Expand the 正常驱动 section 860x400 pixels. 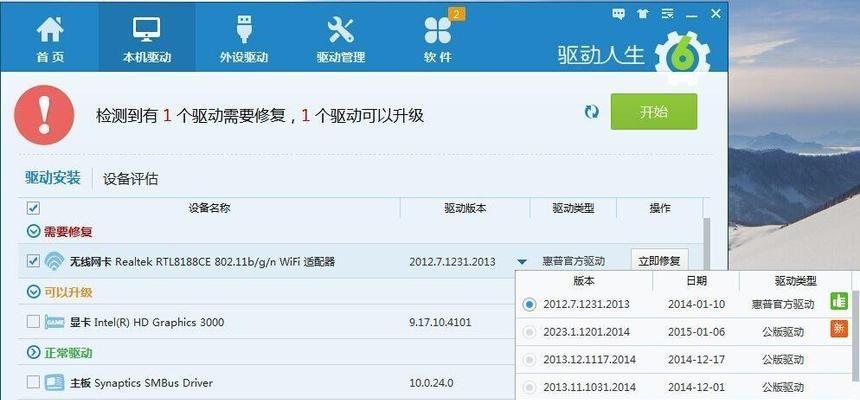click(33, 353)
